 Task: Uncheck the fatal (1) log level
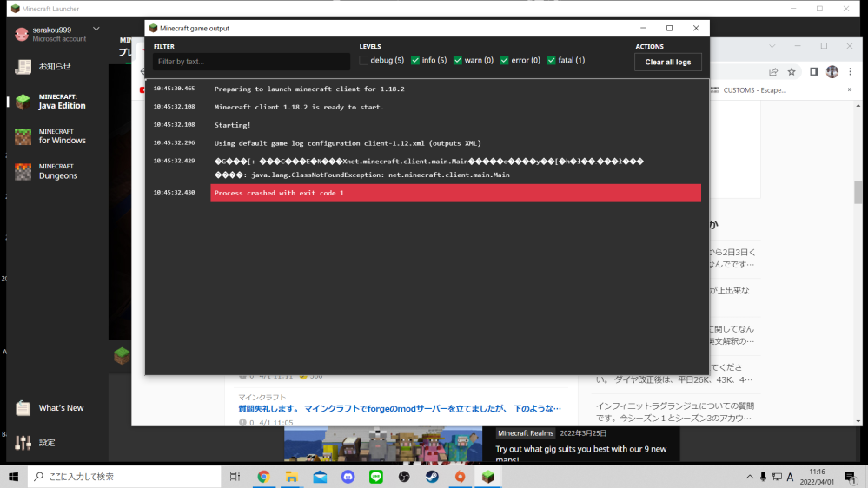click(x=552, y=60)
